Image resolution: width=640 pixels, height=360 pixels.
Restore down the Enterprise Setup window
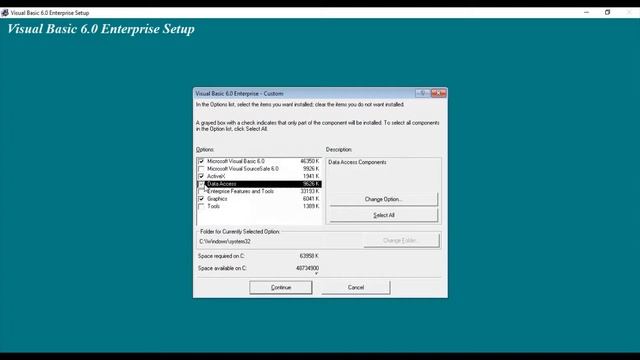[607, 13]
